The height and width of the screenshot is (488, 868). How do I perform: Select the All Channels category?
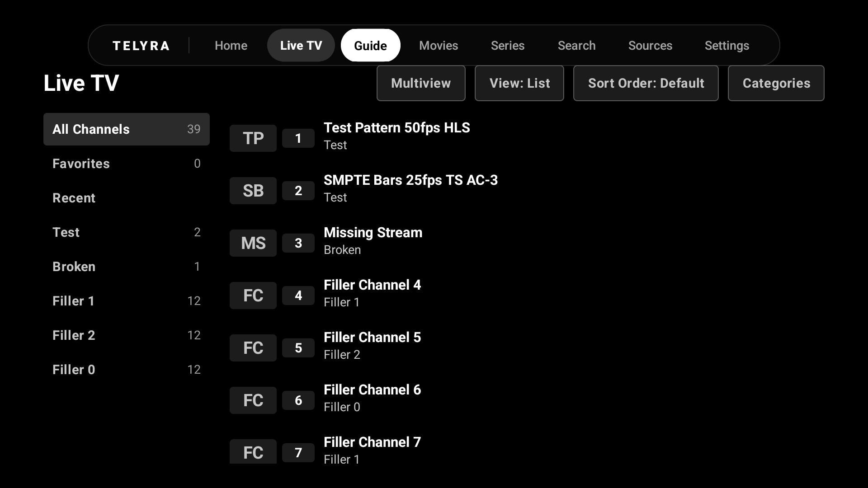tap(127, 129)
